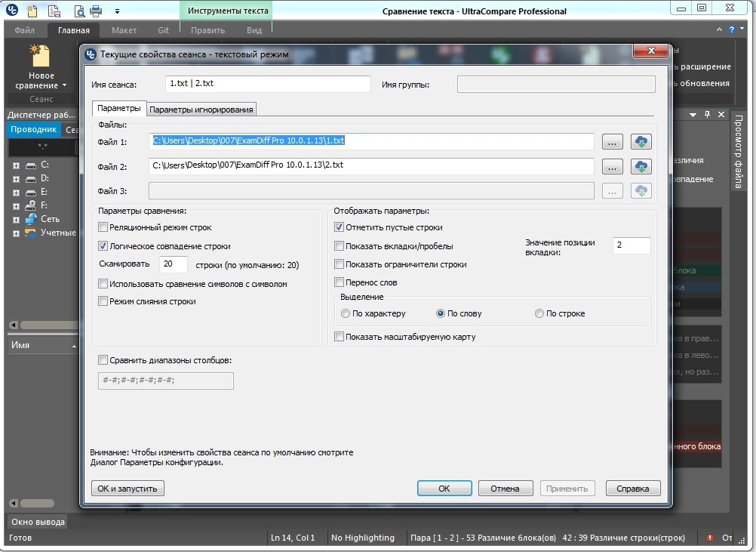The height and width of the screenshot is (552, 756).
Task: Open the Править ribbon tab
Action: [207, 30]
